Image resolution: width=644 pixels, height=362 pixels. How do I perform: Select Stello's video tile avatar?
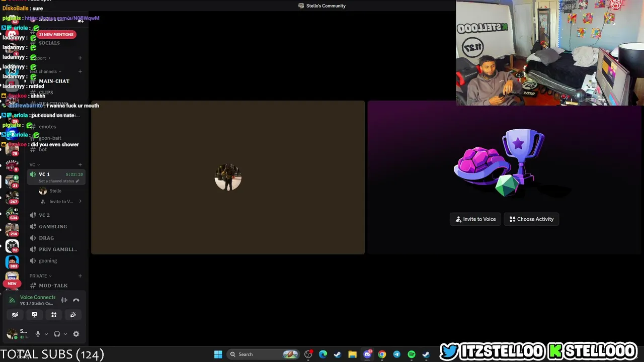(x=228, y=177)
